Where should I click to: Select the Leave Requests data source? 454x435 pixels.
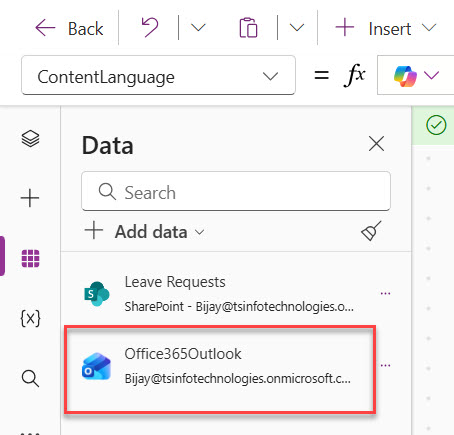pyautogui.click(x=236, y=294)
